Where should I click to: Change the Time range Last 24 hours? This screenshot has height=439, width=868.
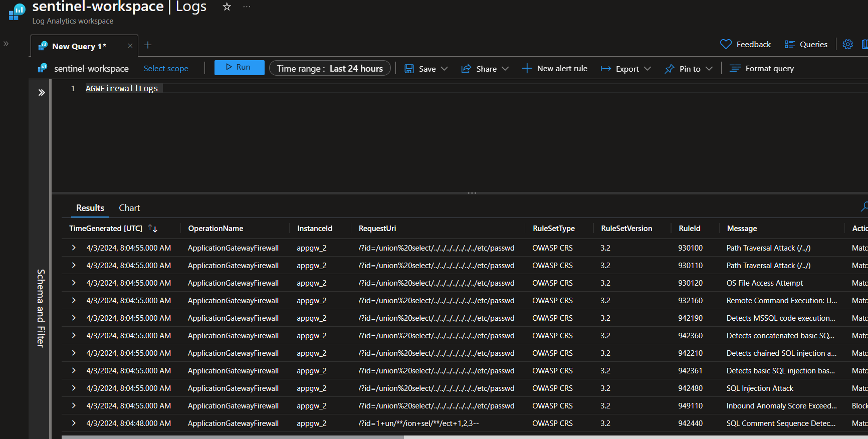tap(330, 69)
